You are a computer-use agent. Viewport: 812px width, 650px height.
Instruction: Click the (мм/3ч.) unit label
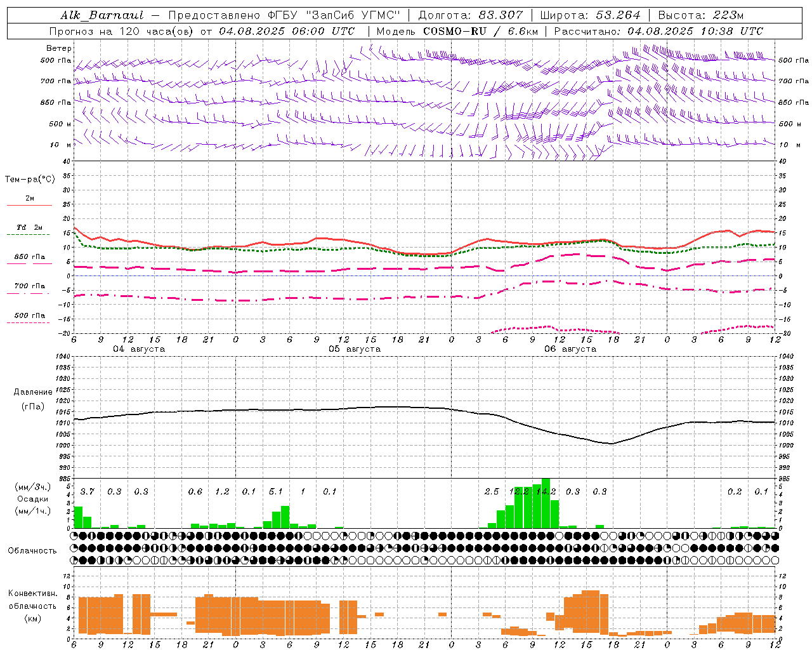[x=33, y=487]
